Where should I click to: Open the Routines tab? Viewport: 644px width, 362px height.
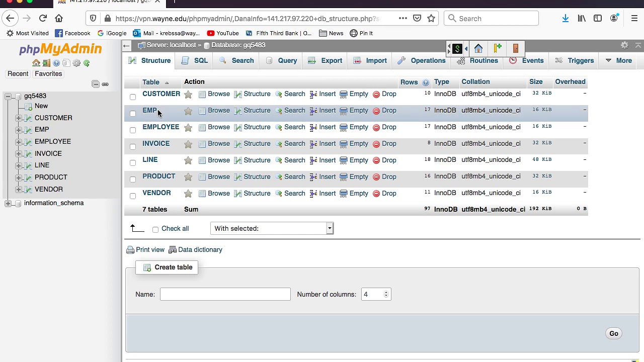coord(477,60)
